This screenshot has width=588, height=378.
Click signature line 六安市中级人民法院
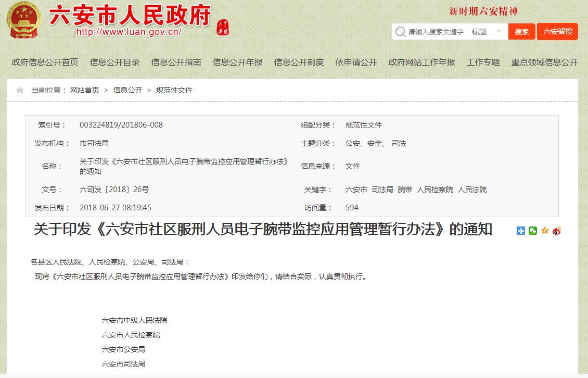pos(134,320)
